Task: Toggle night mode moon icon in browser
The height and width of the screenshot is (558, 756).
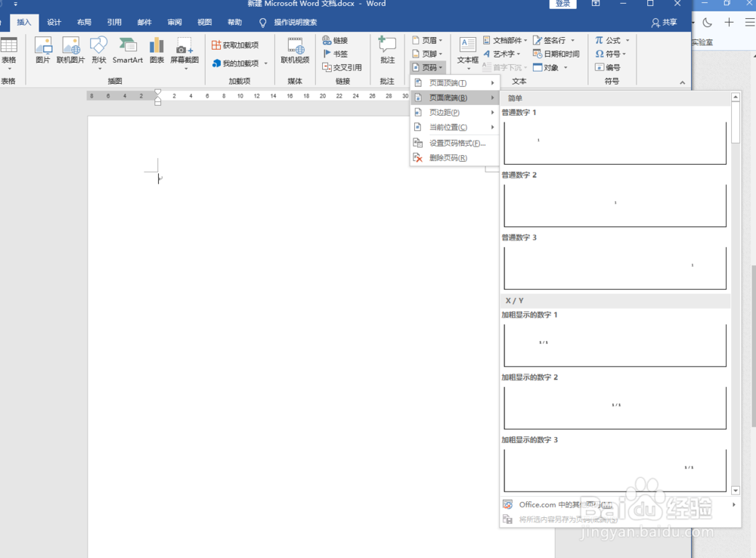Action: pos(708,23)
